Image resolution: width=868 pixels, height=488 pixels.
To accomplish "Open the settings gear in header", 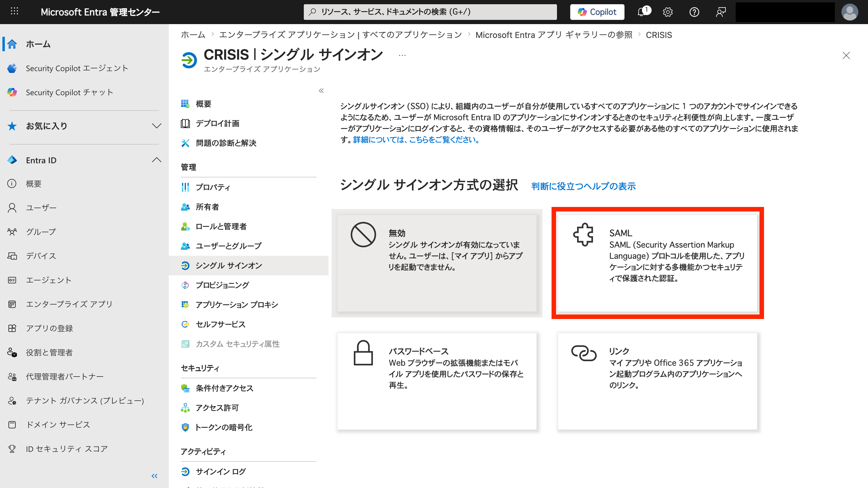I will [668, 12].
